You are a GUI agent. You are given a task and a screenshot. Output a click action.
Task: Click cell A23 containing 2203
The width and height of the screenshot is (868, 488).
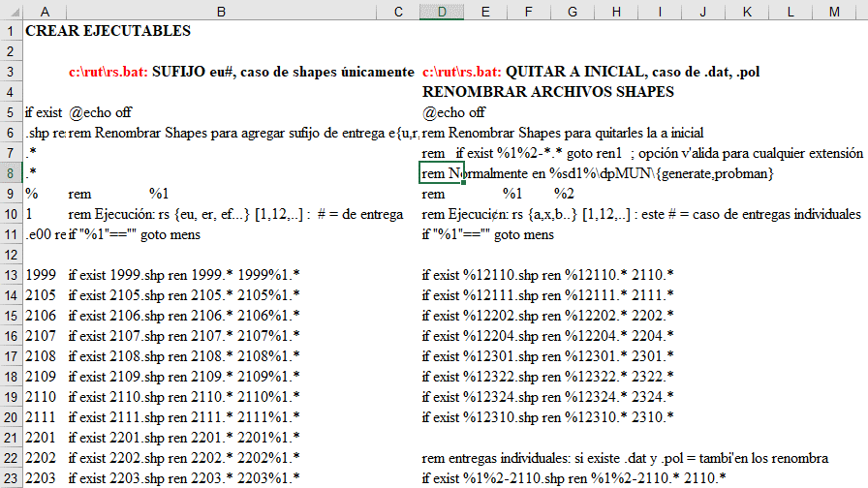click(x=41, y=478)
